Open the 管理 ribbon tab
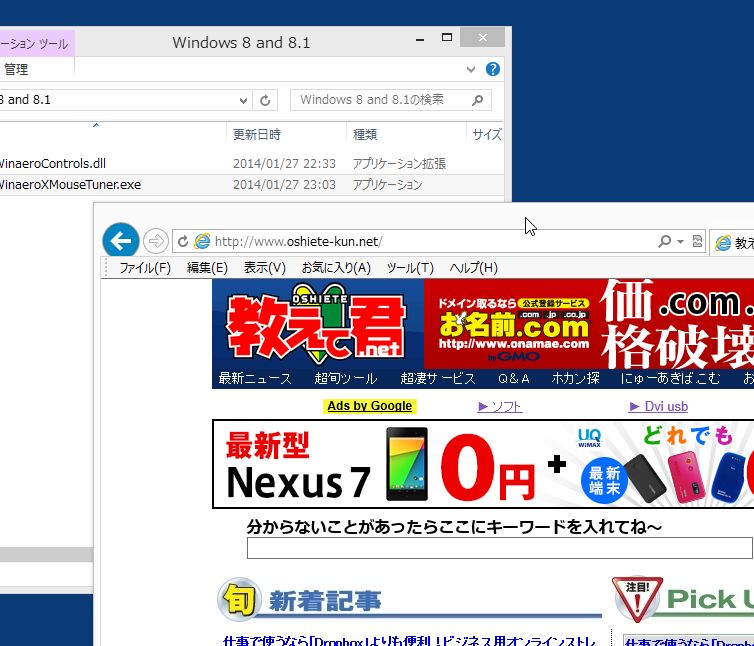The width and height of the screenshot is (754, 646). click(16, 69)
